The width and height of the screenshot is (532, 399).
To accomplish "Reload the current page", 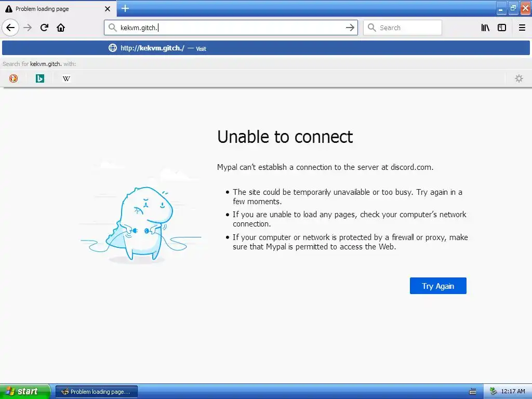I will pyautogui.click(x=45, y=28).
